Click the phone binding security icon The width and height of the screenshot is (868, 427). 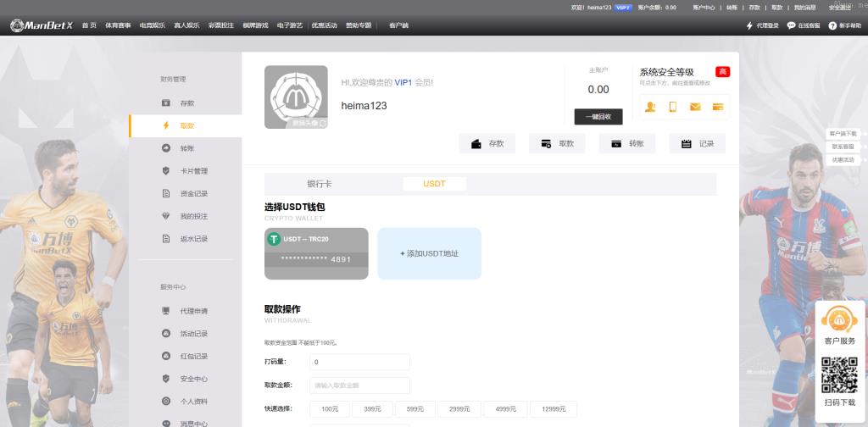click(672, 107)
